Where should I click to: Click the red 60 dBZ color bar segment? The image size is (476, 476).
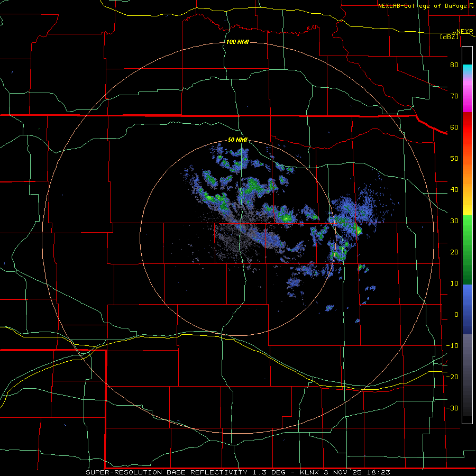[x=467, y=127]
